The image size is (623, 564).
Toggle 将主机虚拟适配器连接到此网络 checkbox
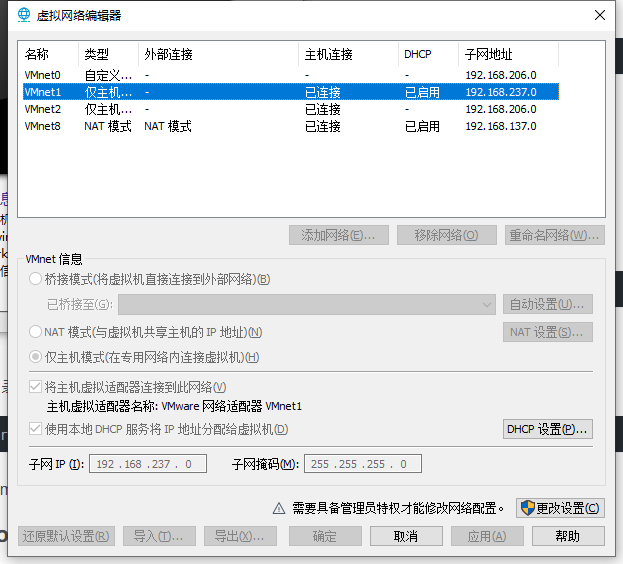(35, 386)
